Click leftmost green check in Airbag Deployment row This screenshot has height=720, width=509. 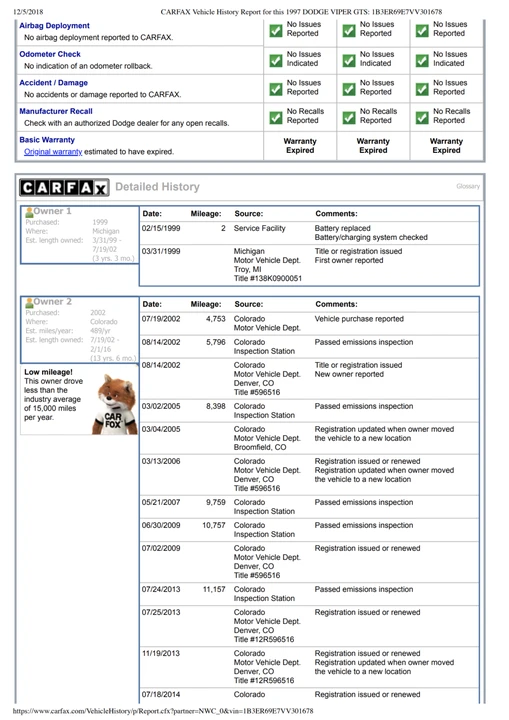click(276, 31)
